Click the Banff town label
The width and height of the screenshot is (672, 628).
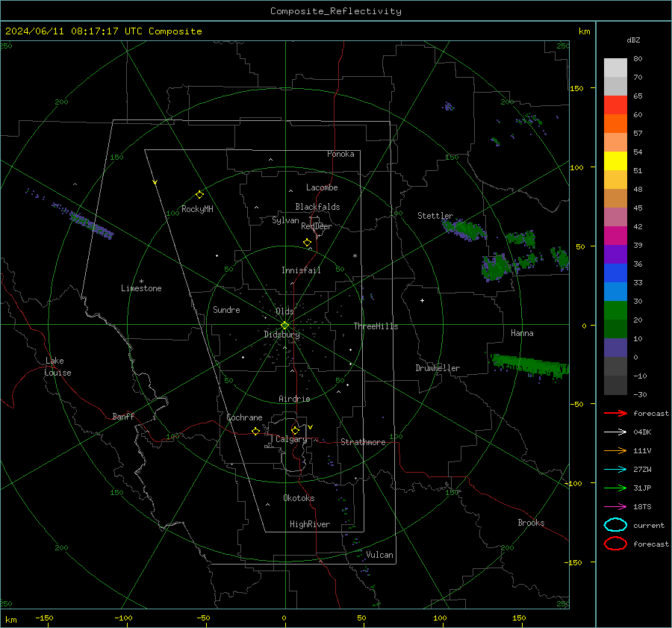point(123,416)
